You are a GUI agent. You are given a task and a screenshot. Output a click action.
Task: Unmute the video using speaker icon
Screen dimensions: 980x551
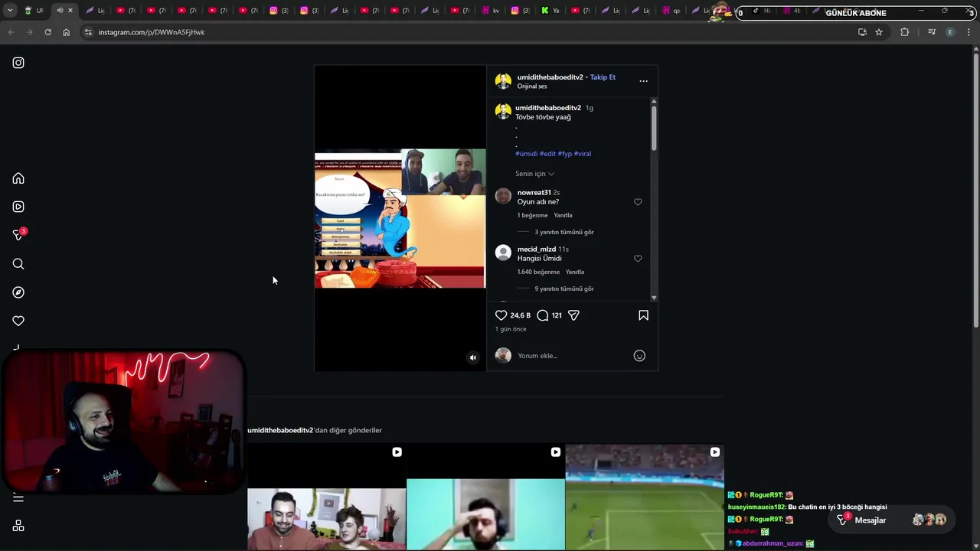point(472,357)
